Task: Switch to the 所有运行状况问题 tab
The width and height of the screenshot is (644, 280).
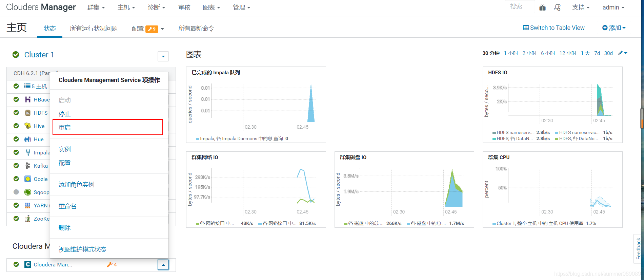Action: click(x=94, y=29)
